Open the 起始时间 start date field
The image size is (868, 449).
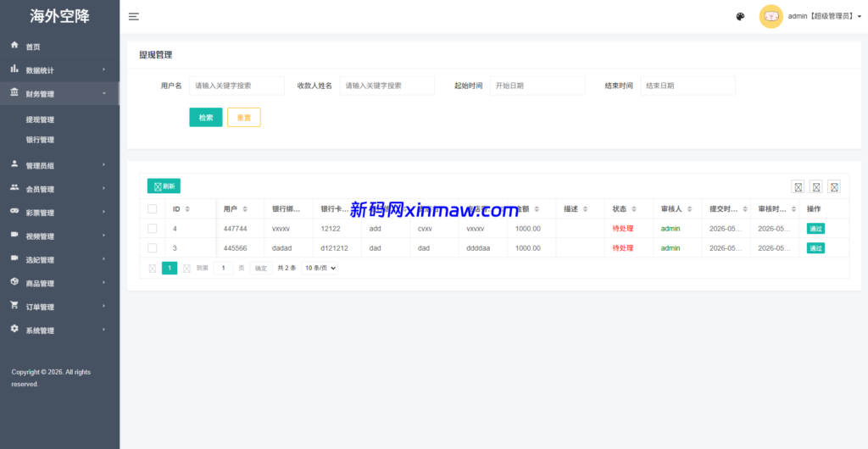click(x=537, y=86)
